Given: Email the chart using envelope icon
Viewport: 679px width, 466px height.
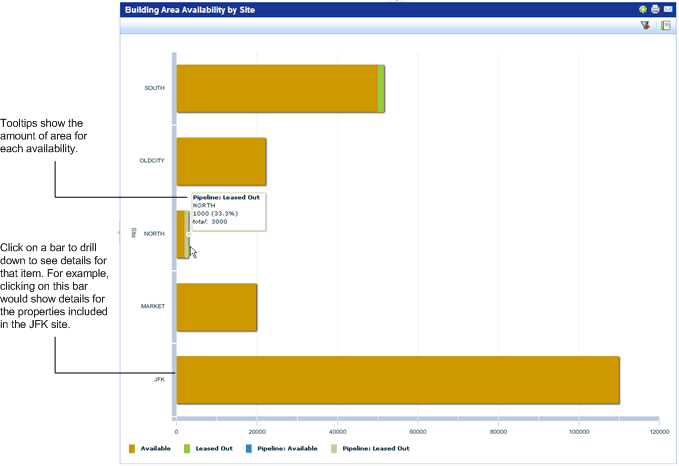Looking at the screenshot, I should 667,9.
